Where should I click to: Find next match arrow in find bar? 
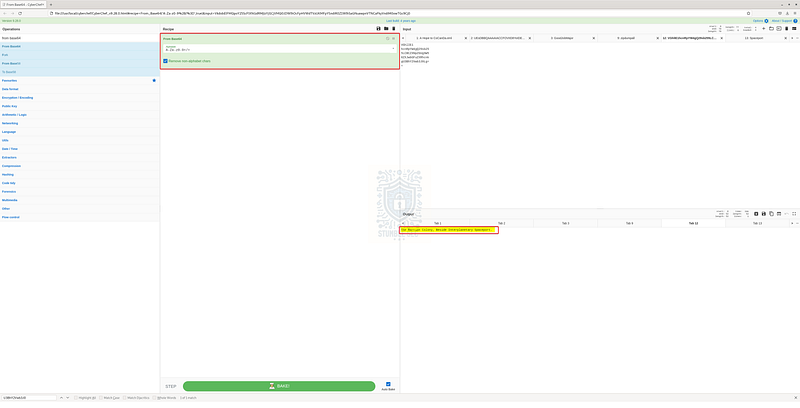click(67, 397)
